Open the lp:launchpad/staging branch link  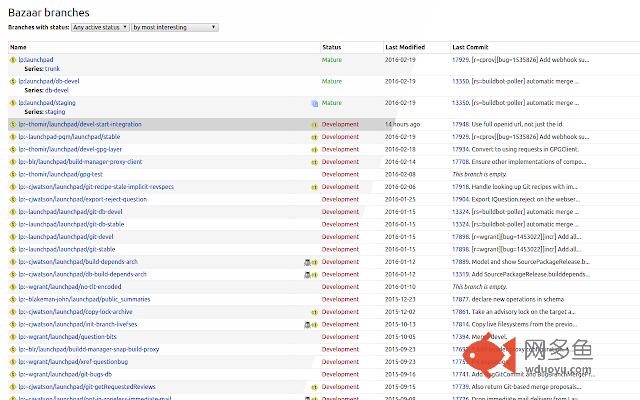[47, 102]
